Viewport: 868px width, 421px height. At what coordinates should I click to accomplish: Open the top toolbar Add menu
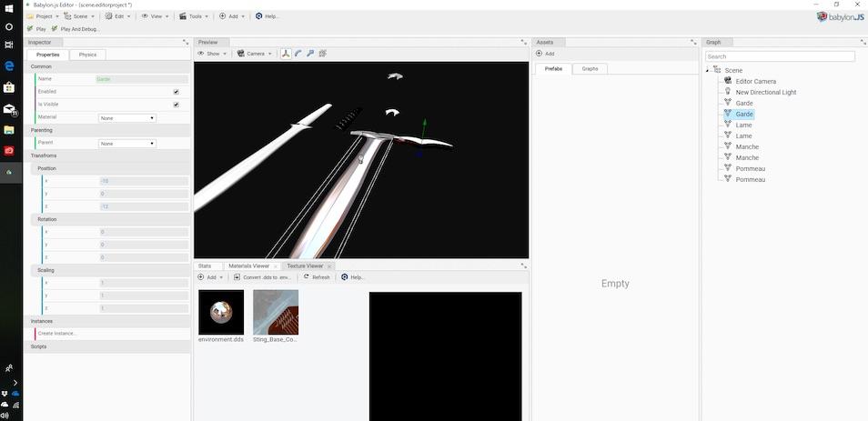pos(233,16)
